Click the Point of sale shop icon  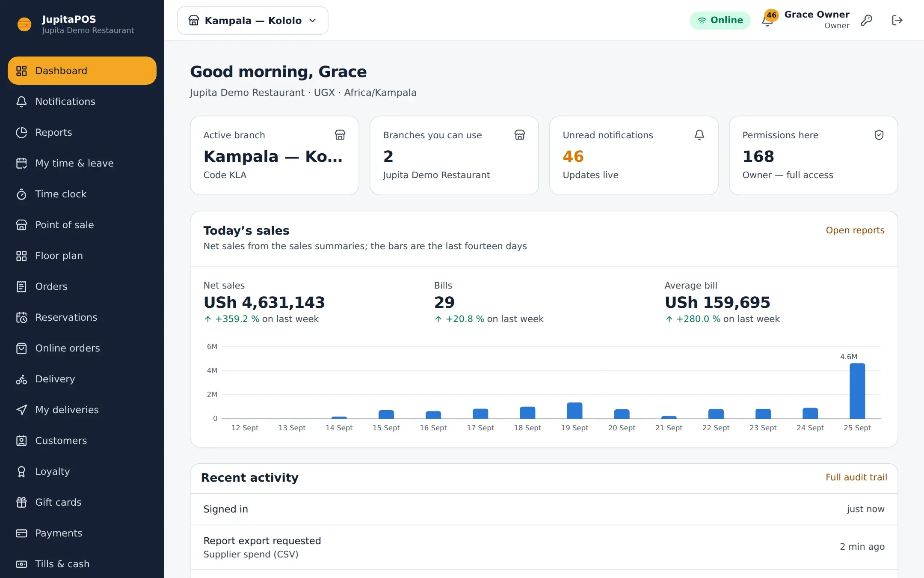[21, 225]
